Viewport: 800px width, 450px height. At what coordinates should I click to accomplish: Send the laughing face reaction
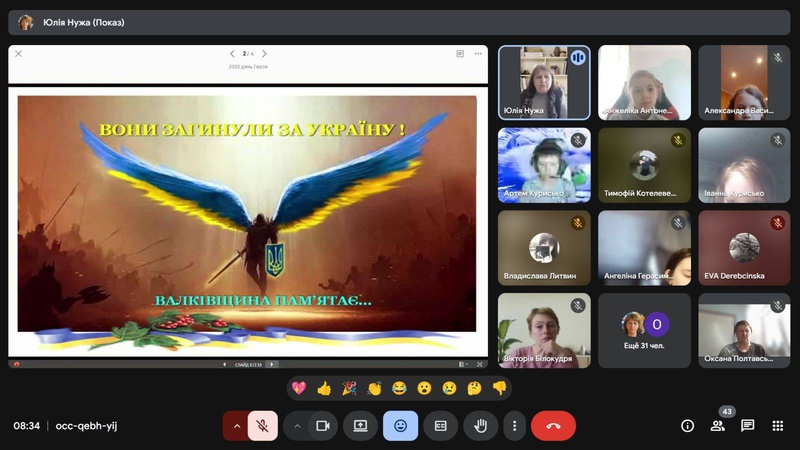(x=399, y=388)
